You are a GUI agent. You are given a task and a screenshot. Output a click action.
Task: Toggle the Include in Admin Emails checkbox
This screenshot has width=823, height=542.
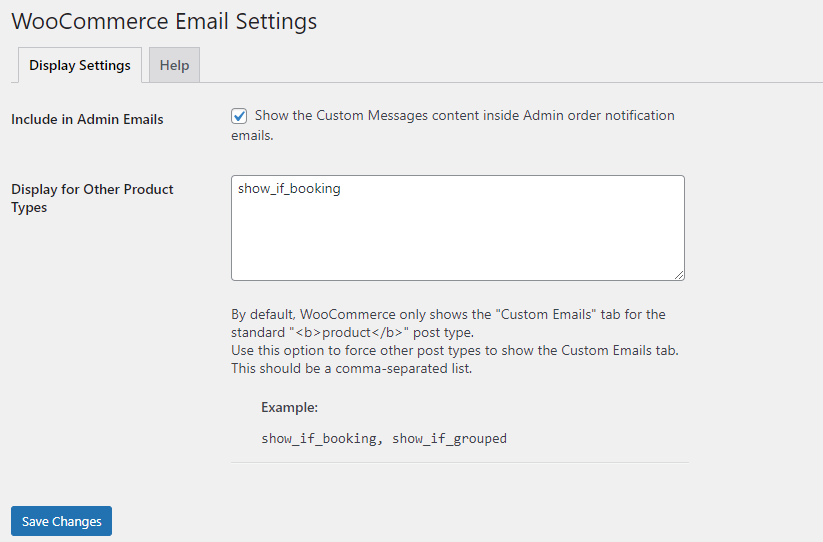[x=239, y=116]
